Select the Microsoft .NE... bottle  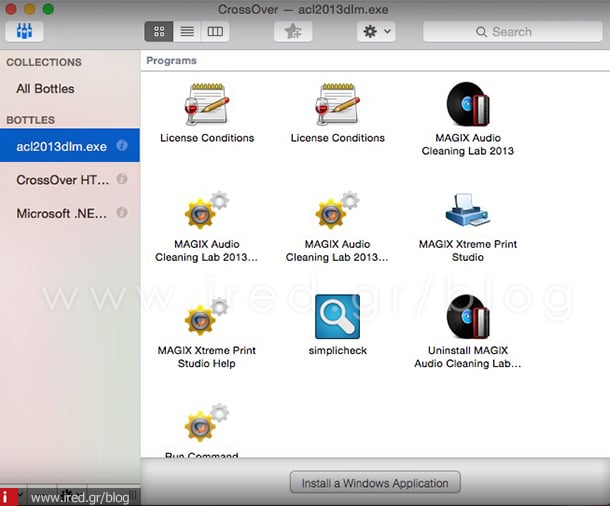61,213
